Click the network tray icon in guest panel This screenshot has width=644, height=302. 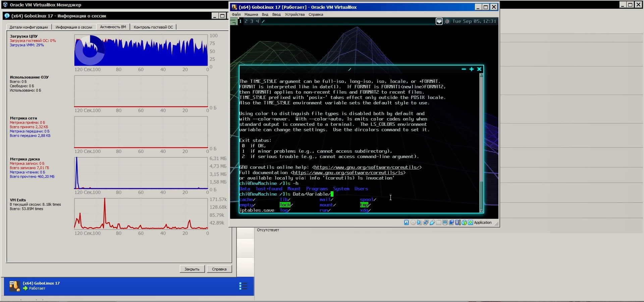(439, 21)
